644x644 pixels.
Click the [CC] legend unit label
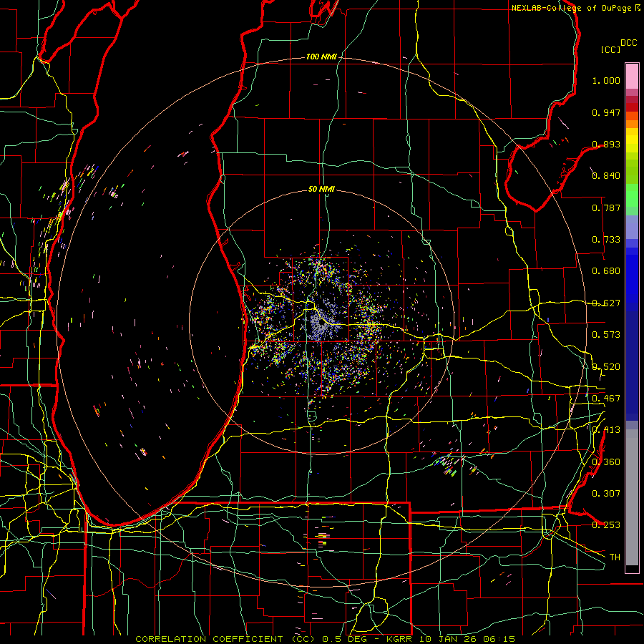[x=611, y=49]
